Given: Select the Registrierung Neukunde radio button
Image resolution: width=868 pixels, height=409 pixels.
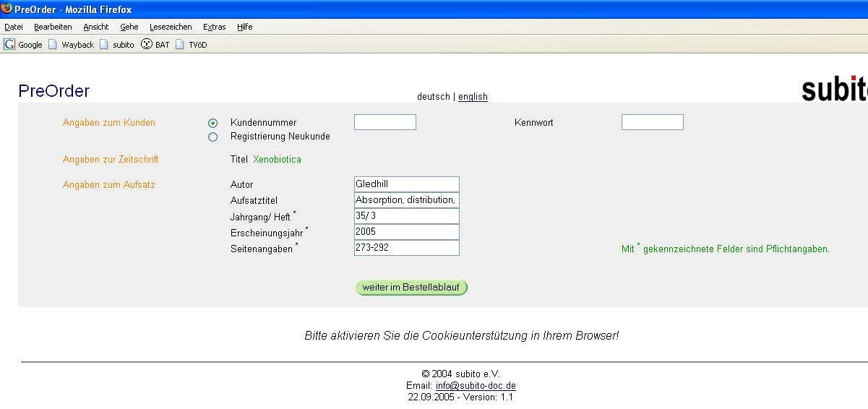Looking at the screenshot, I should [x=212, y=137].
